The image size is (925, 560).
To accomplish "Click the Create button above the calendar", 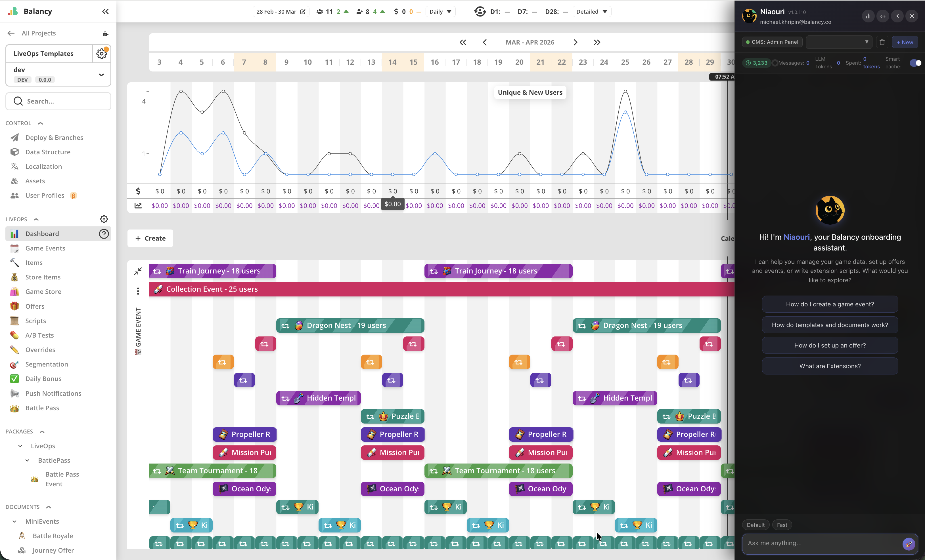I will tap(150, 238).
